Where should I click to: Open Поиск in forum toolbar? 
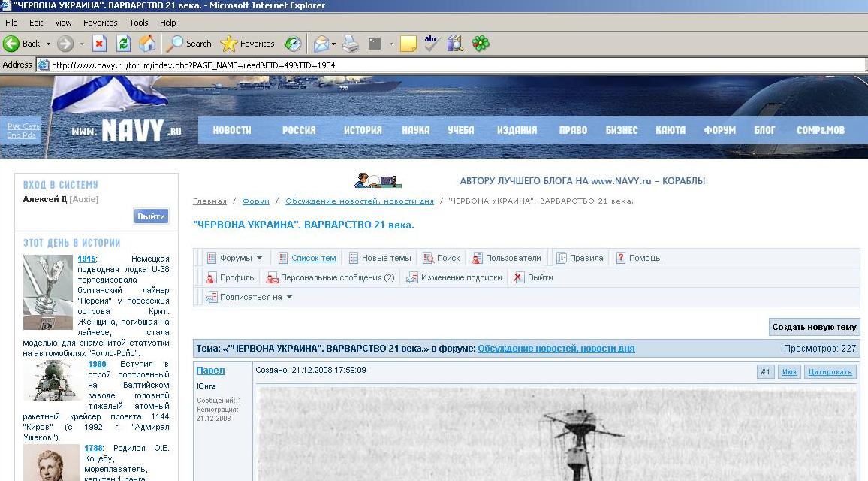[x=442, y=258]
